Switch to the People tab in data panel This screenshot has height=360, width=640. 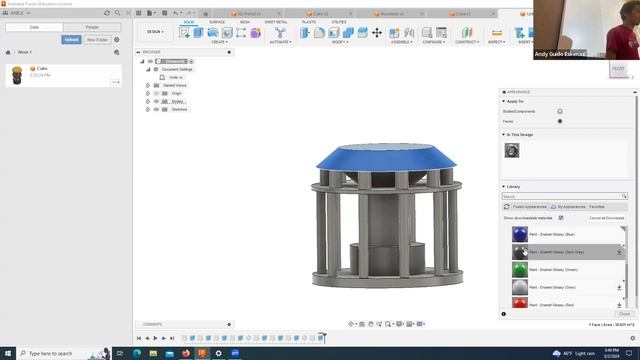pos(92,27)
